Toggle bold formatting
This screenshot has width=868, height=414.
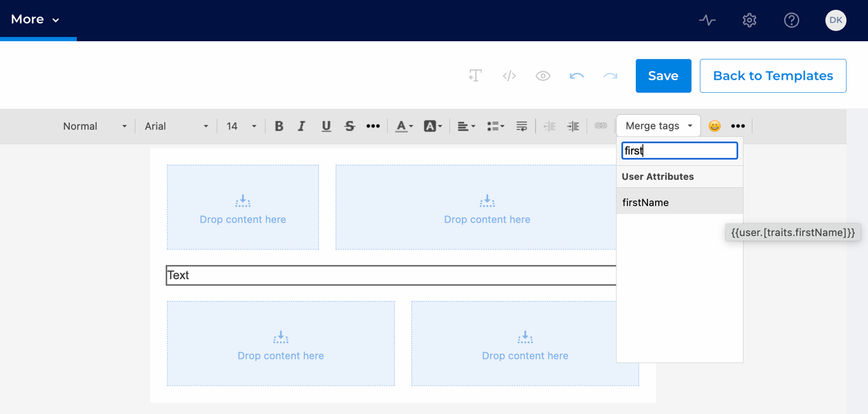point(279,126)
